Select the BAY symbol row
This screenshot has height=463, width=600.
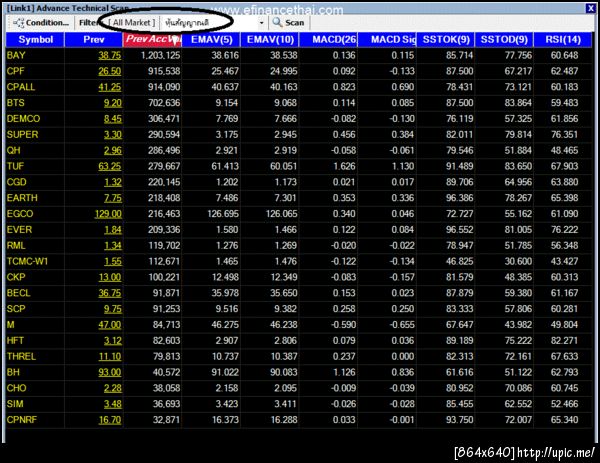tap(299, 55)
